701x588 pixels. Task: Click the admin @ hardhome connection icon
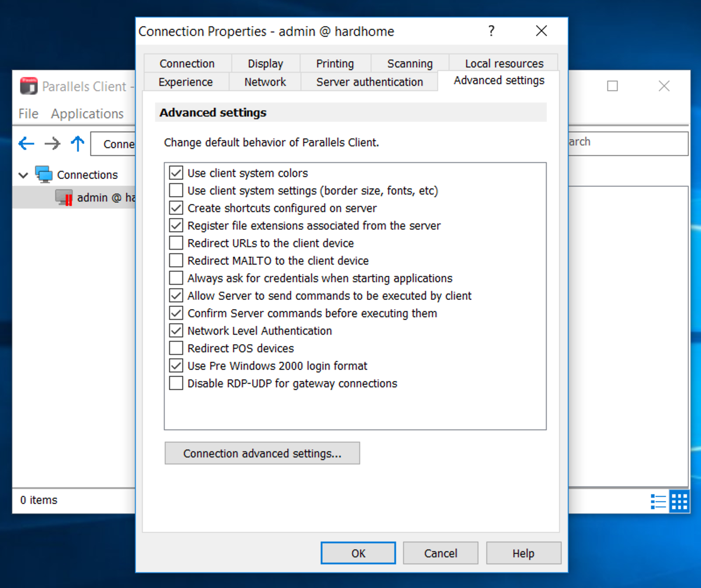(x=64, y=198)
